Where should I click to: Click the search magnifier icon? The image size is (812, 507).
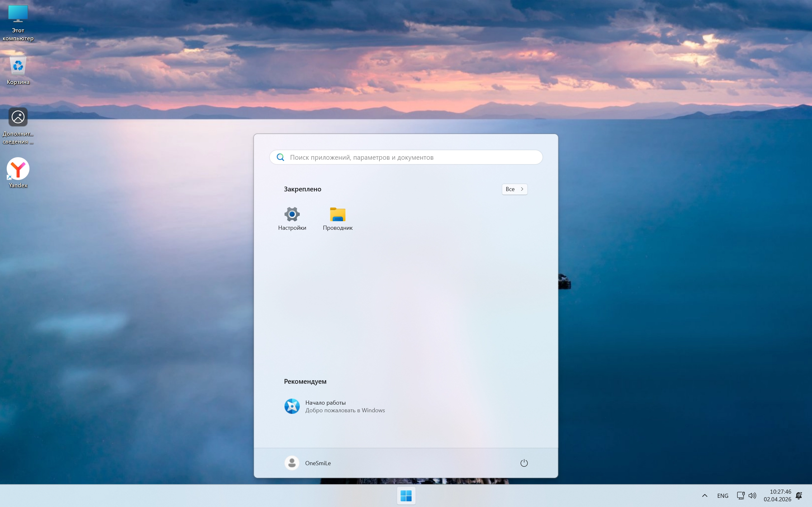point(280,157)
